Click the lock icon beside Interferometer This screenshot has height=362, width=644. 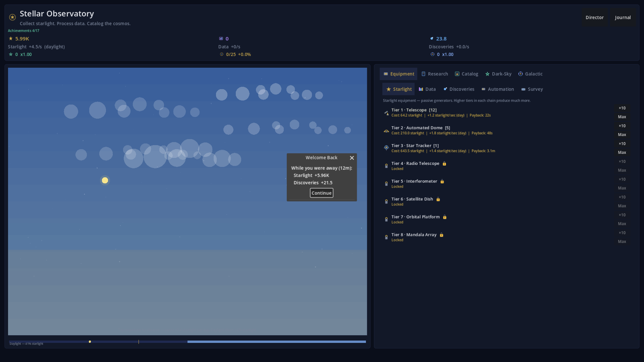click(442, 181)
